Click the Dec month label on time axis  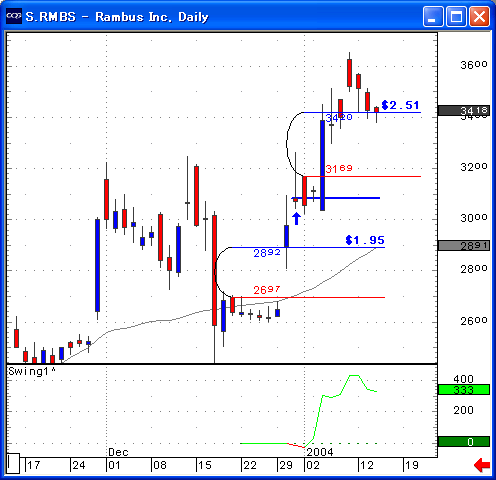(x=118, y=452)
